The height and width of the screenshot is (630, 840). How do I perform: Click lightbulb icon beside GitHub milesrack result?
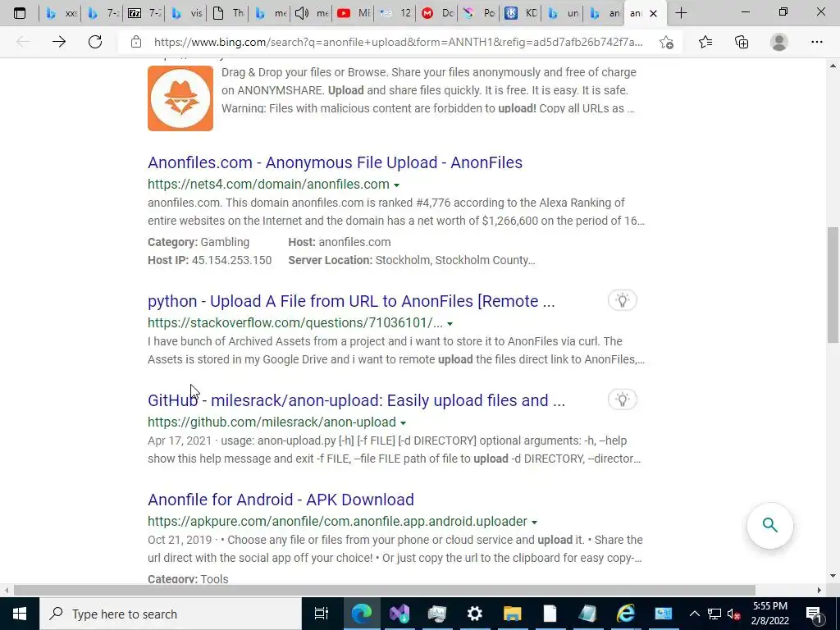(622, 399)
